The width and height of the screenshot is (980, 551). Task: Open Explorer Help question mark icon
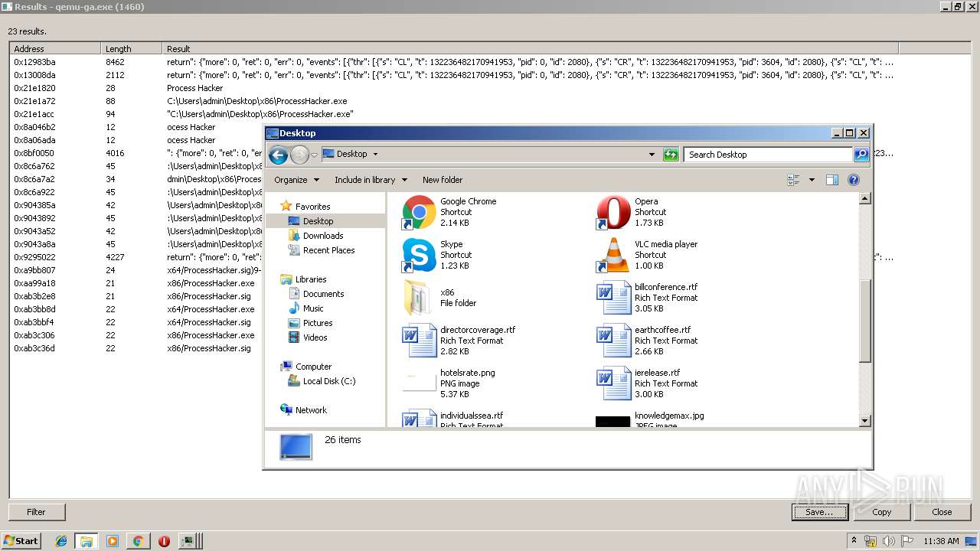[x=854, y=180]
